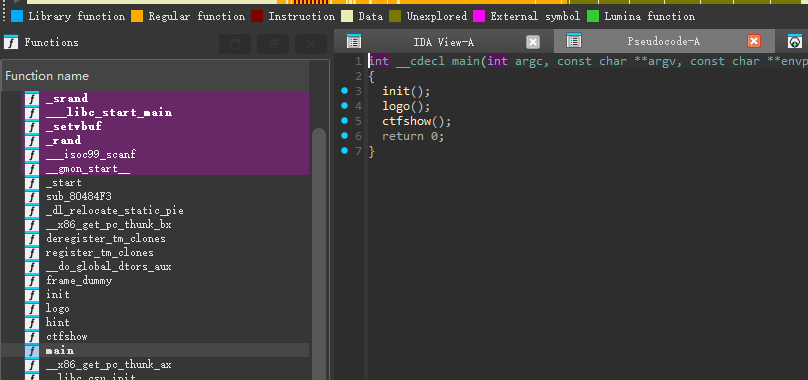The width and height of the screenshot is (808, 380).
Task: Toggle breakpoint dot on line 5
Action: click(x=344, y=121)
